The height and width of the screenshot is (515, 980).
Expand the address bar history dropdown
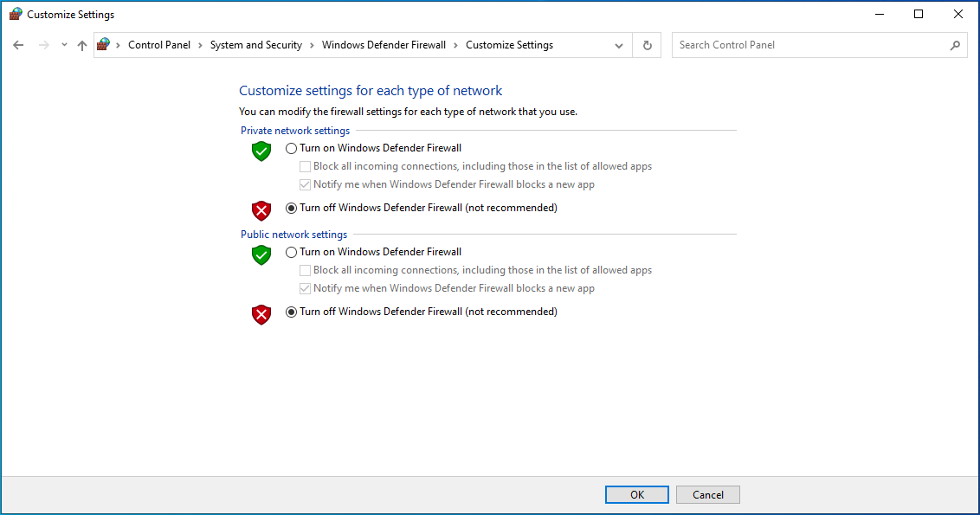pyautogui.click(x=618, y=45)
